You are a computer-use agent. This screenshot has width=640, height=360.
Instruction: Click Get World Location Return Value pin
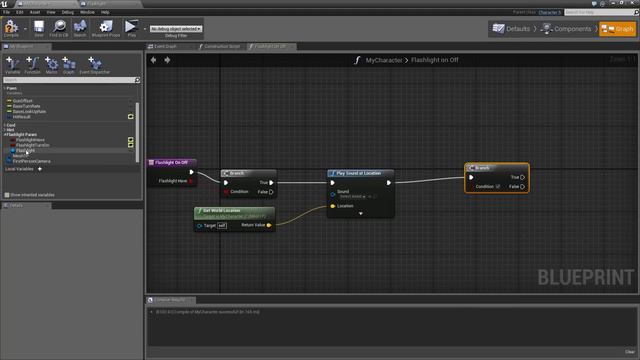[x=269, y=225]
